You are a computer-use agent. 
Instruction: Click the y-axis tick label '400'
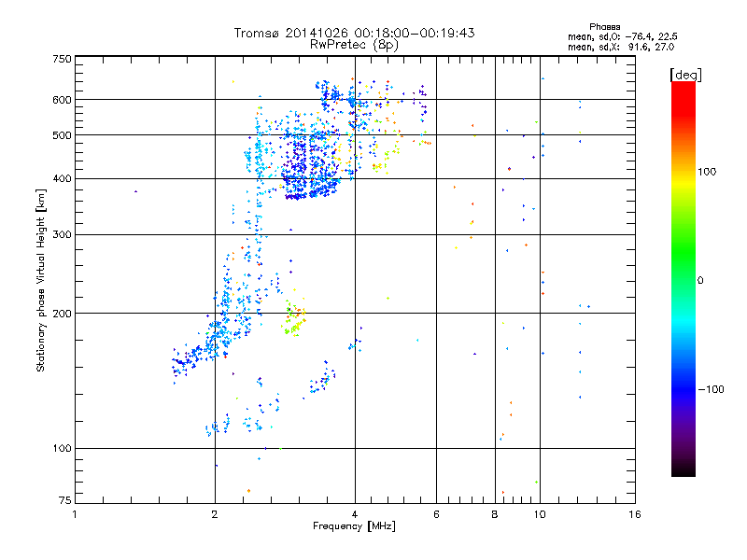click(62, 179)
